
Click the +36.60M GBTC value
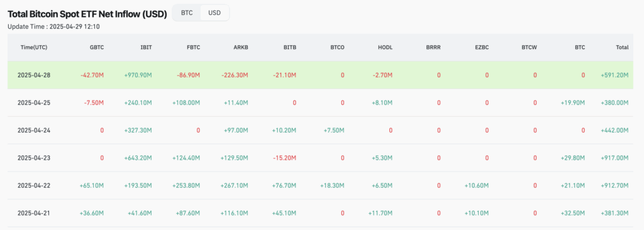coord(92,213)
